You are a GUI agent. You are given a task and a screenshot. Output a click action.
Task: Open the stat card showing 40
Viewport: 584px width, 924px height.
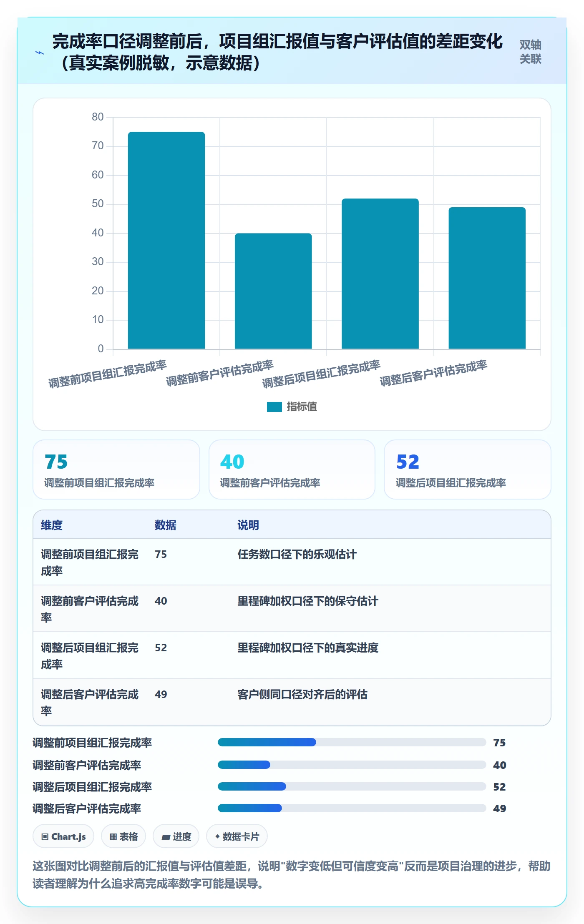point(292,470)
